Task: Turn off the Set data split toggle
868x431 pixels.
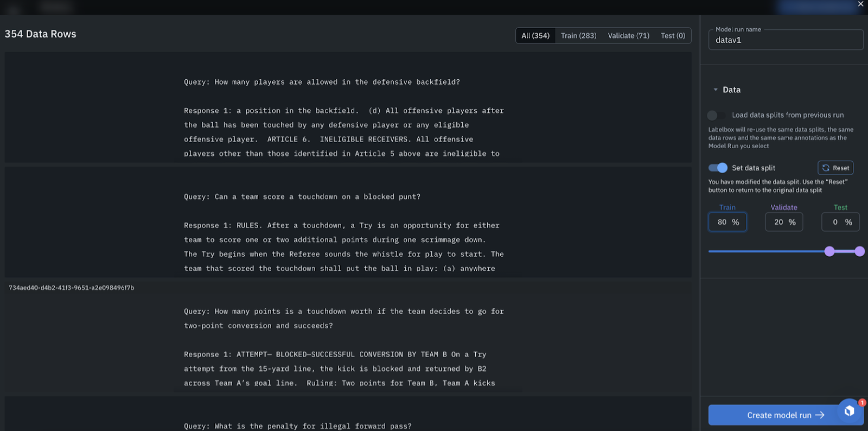Action: click(x=718, y=168)
